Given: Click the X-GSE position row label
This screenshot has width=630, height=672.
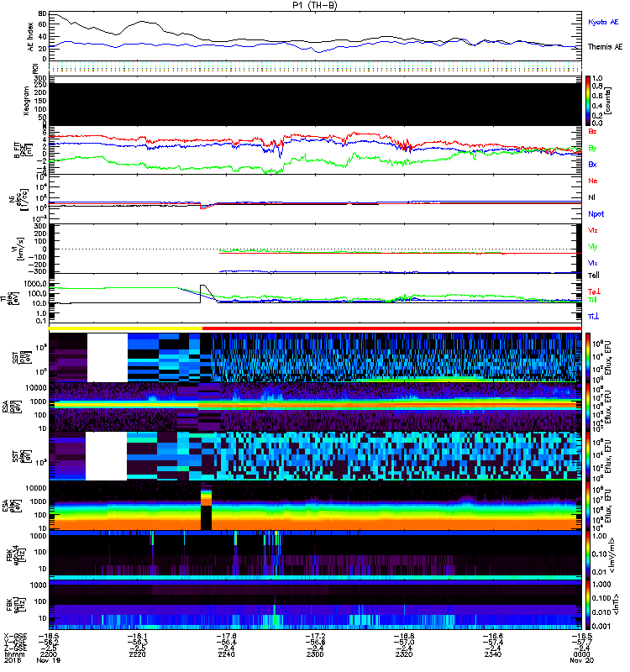Looking at the screenshot, I should (15, 636).
